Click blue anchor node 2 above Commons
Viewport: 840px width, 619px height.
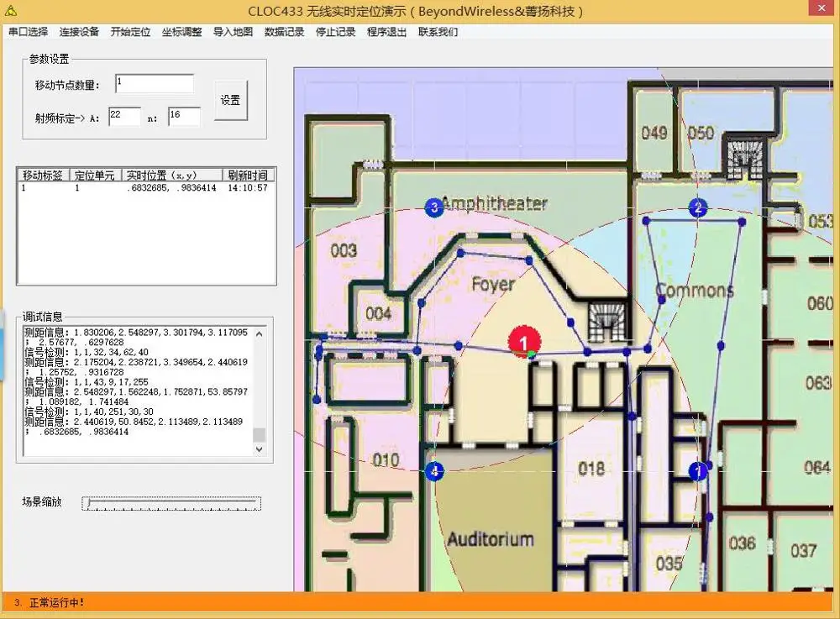(697, 207)
